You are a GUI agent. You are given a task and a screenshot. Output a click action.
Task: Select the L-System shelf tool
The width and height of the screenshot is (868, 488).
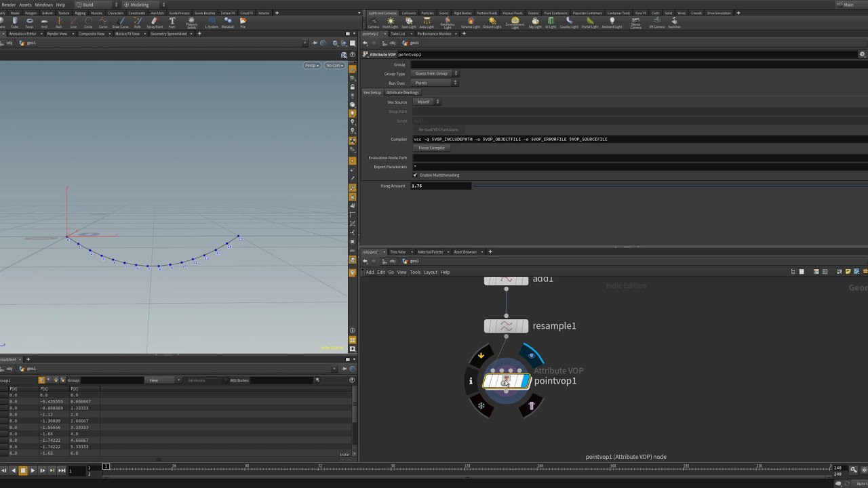(212, 22)
